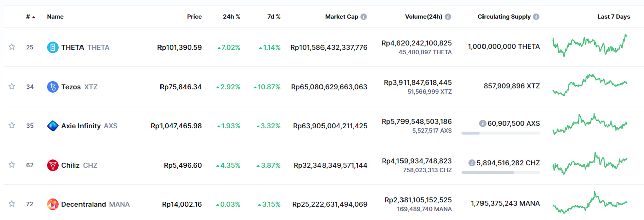Open the Chiliz CHZ coin page
The image size is (644, 220).
click(x=79, y=165)
